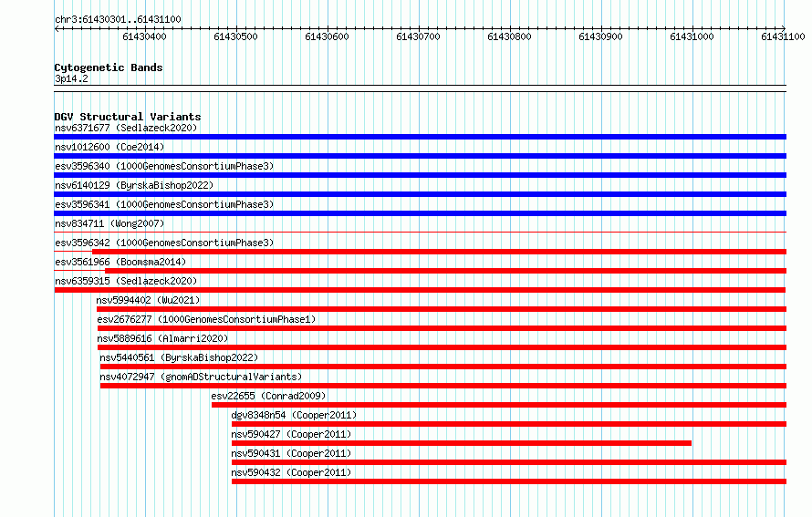Select the red bar under nsv5994402

[442, 309]
